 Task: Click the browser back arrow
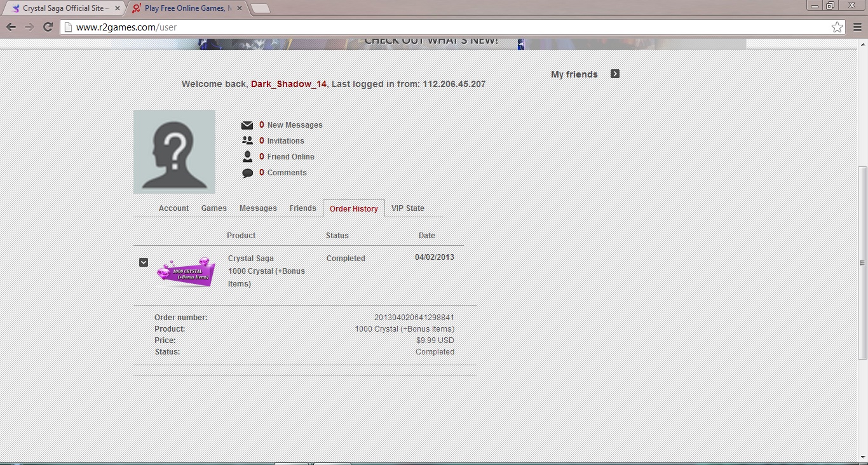11,27
